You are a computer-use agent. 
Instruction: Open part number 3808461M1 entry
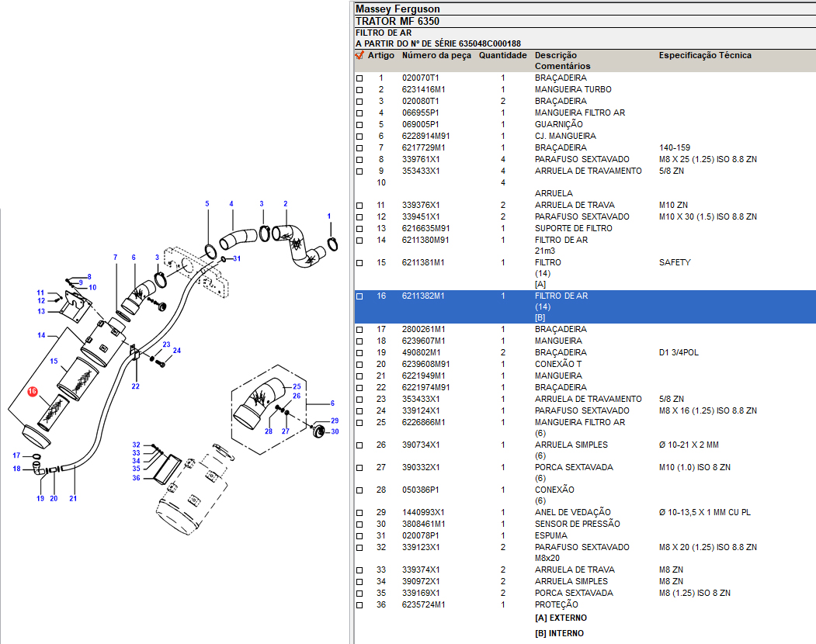tap(422, 524)
